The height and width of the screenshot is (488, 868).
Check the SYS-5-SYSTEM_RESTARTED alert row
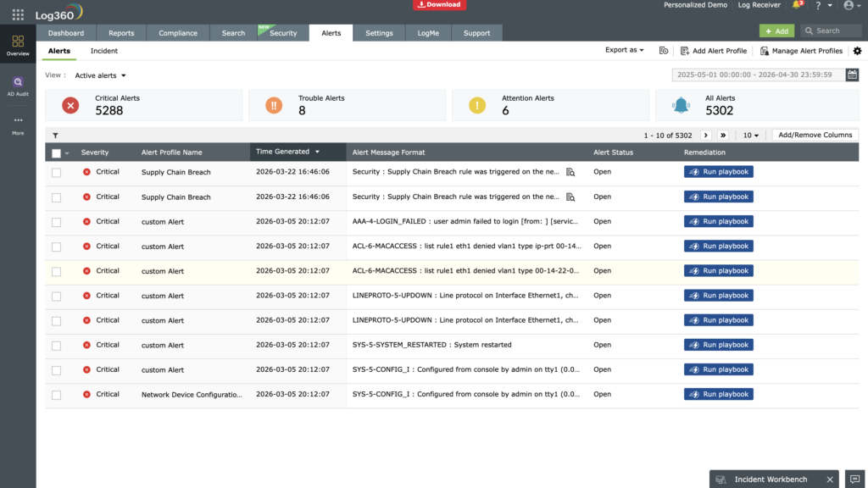pos(57,346)
